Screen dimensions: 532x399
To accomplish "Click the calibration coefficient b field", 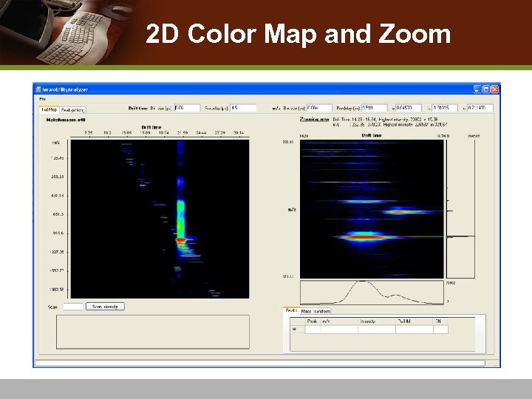I will (x=445, y=108).
